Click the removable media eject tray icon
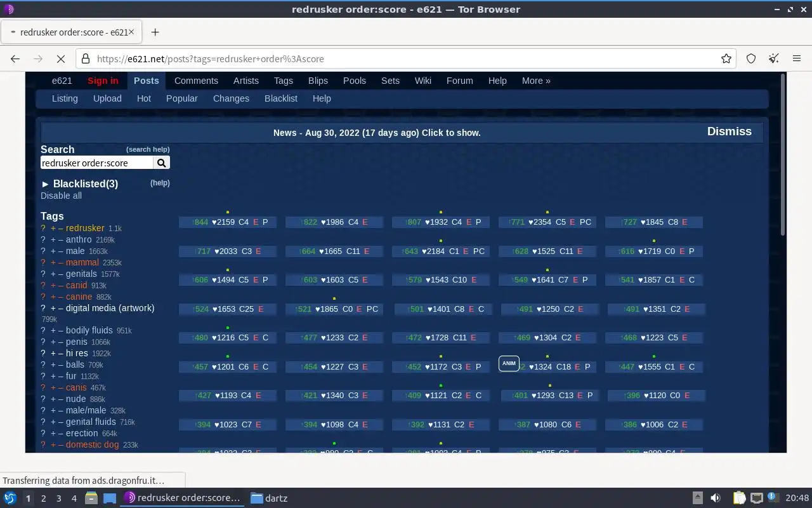The height and width of the screenshot is (508, 812). 697,498
